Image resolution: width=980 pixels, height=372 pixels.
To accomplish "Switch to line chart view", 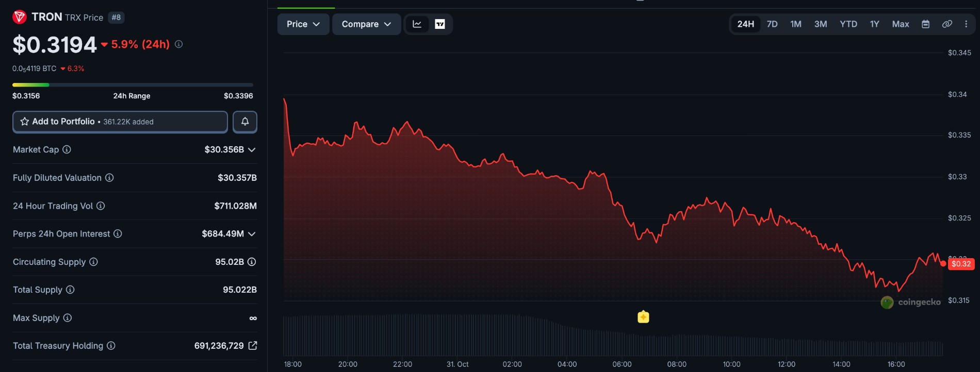I will 417,24.
